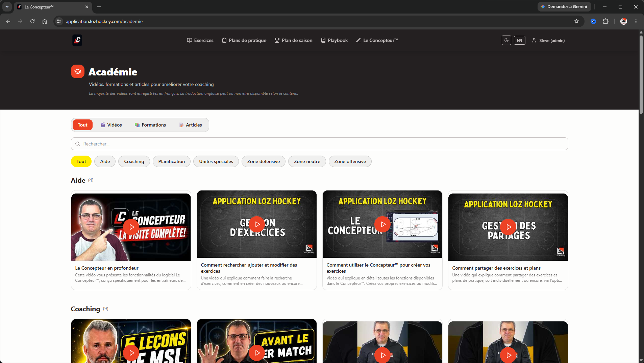
Task: Play the Gestion des partages video
Action: [x=508, y=227]
